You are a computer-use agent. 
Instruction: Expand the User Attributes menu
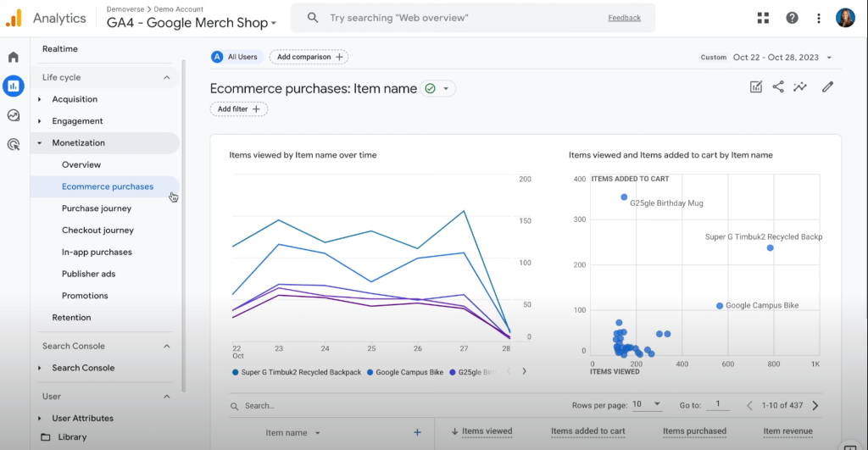[x=39, y=419]
